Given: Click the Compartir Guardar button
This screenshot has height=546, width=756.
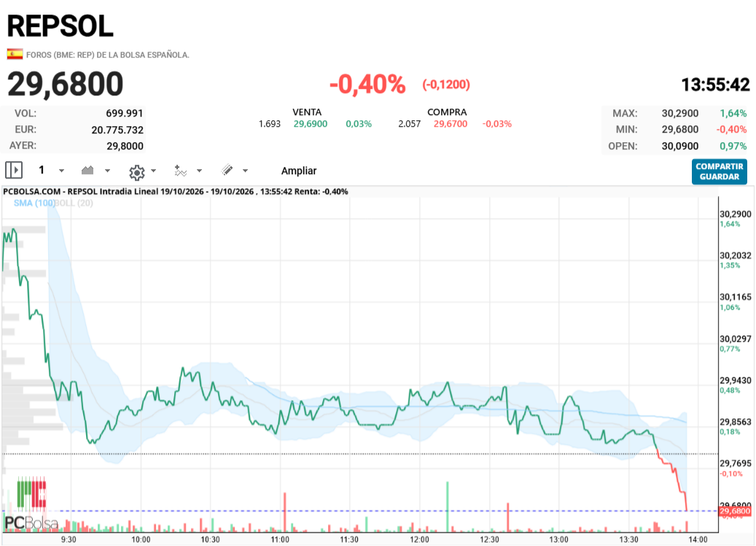Looking at the screenshot, I should click(720, 171).
